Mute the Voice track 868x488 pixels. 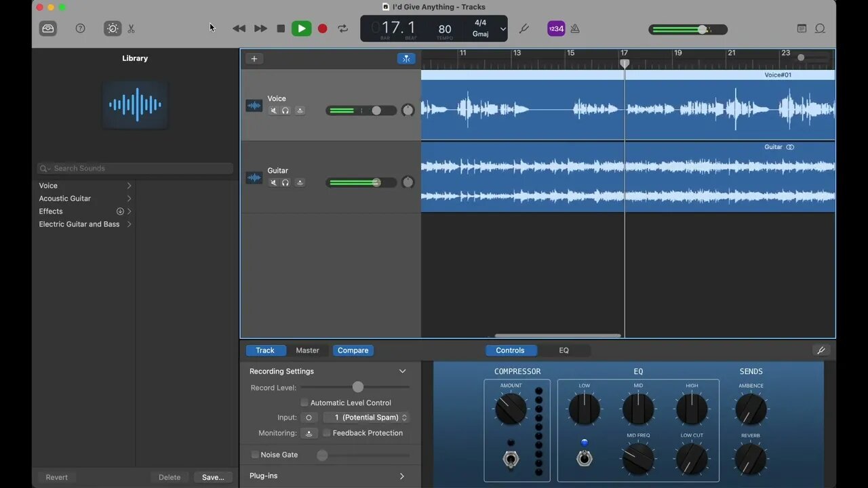(x=274, y=110)
